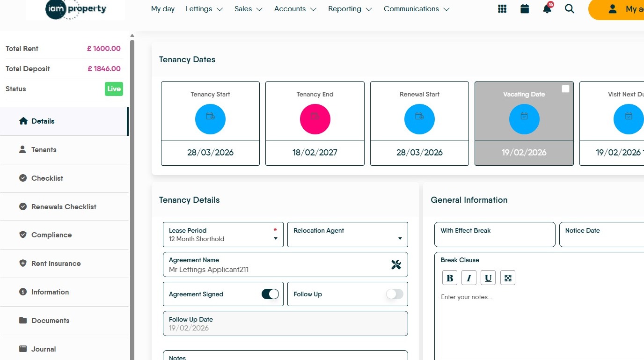
Task: Click the Agreement Name tools icon
Action: (396, 265)
